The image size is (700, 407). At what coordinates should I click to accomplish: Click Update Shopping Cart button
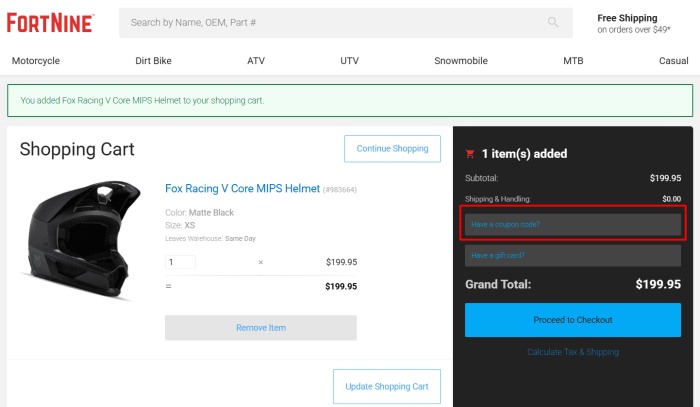tap(387, 386)
